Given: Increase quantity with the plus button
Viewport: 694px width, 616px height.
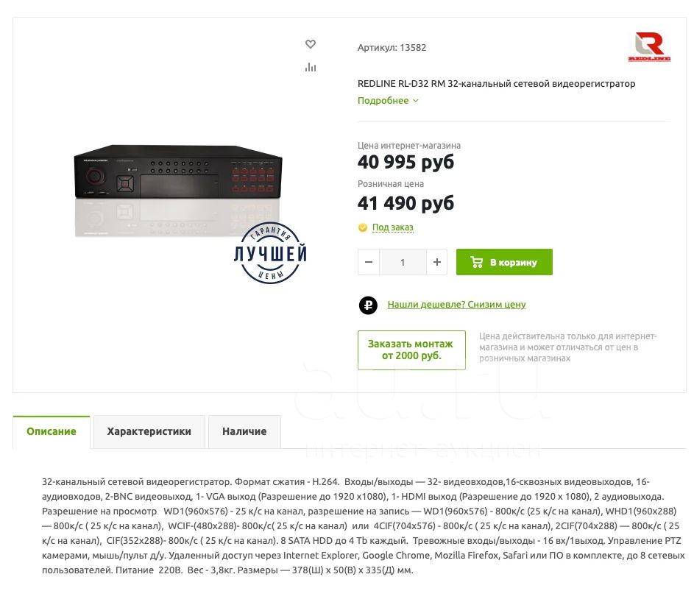Looking at the screenshot, I should (x=437, y=262).
